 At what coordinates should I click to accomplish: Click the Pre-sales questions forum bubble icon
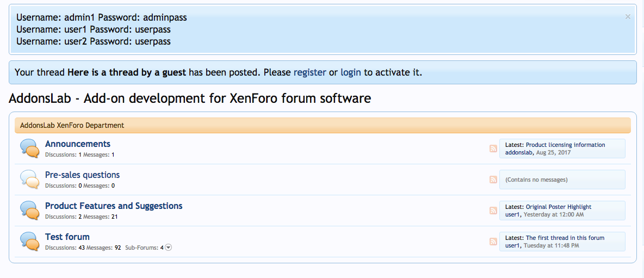click(x=30, y=180)
